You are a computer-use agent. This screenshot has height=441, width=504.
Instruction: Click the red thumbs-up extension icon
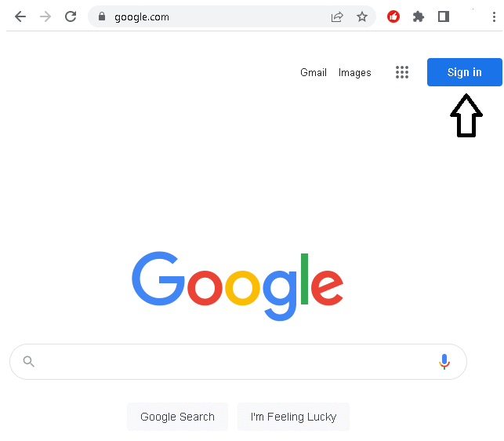point(393,16)
